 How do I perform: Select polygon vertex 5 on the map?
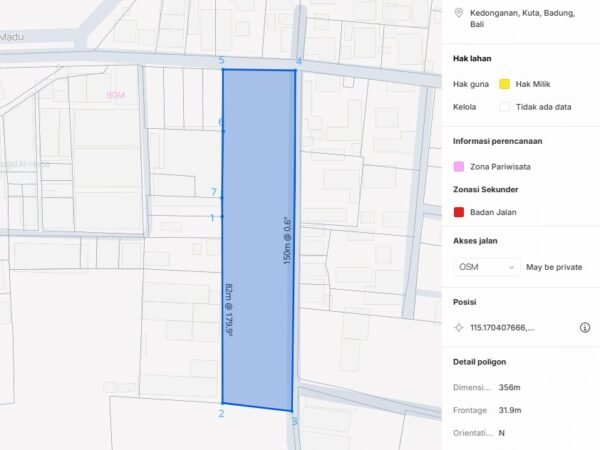pyautogui.click(x=222, y=70)
